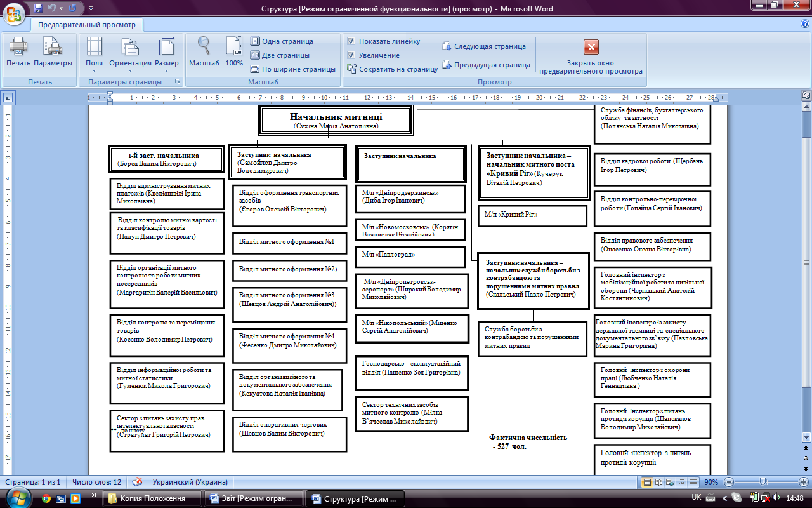This screenshot has height=508, width=812.
Task: Redo action in Quick Access toolbar
Action: 72,8
